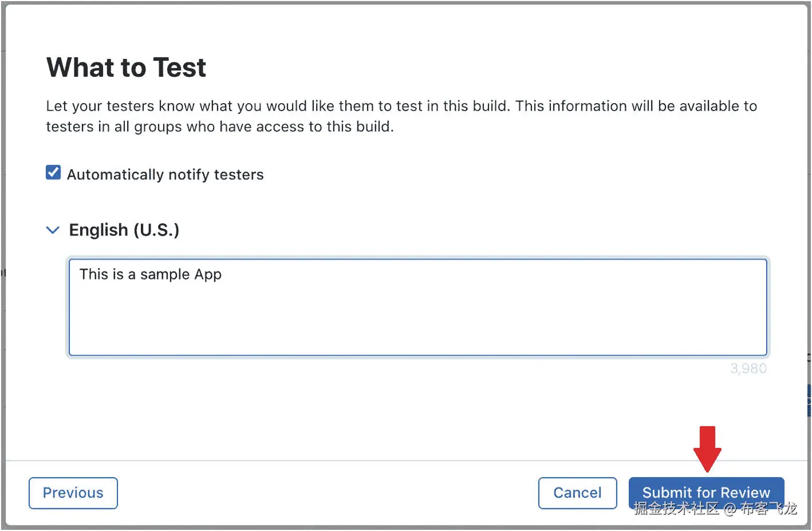This screenshot has height=531, width=812.
Task: Collapse the English (U.S.) chevron arrow
Action: (x=53, y=230)
